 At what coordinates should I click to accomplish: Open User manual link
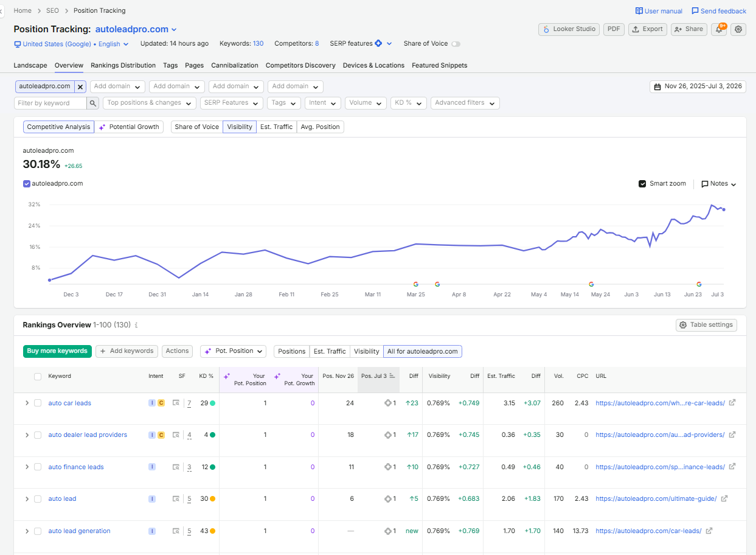pyautogui.click(x=659, y=11)
